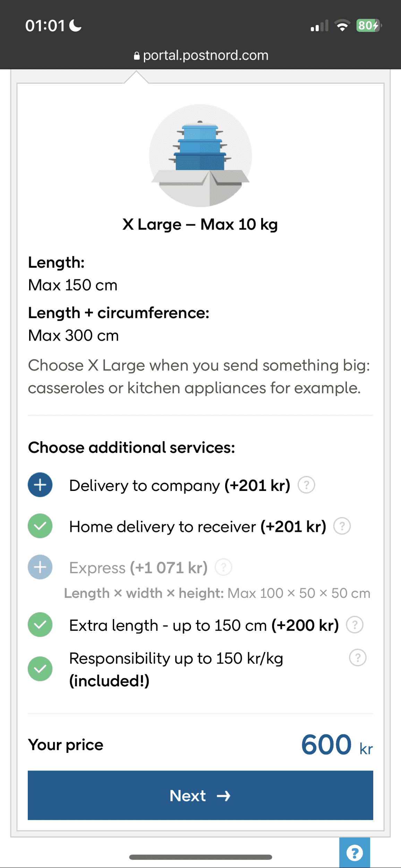
Task: Tap the portal.postnord.com address bar
Action: point(205,55)
